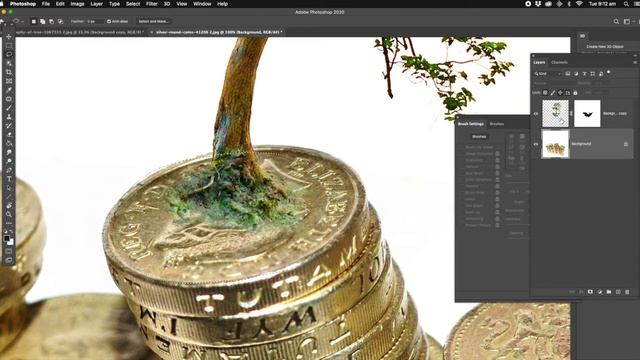Switch to the Channels tab
The image size is (640, 360).
(559, 62)
